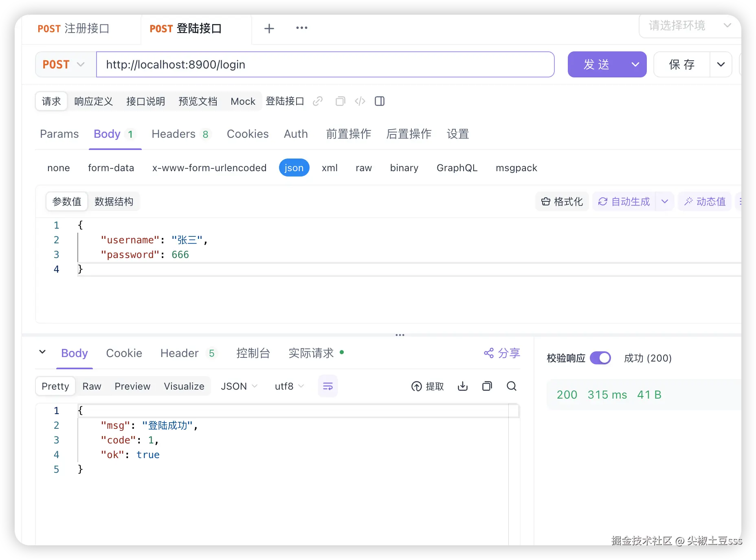Save the request with 保存
756x560 pixels.
click(x=682, y=64)
